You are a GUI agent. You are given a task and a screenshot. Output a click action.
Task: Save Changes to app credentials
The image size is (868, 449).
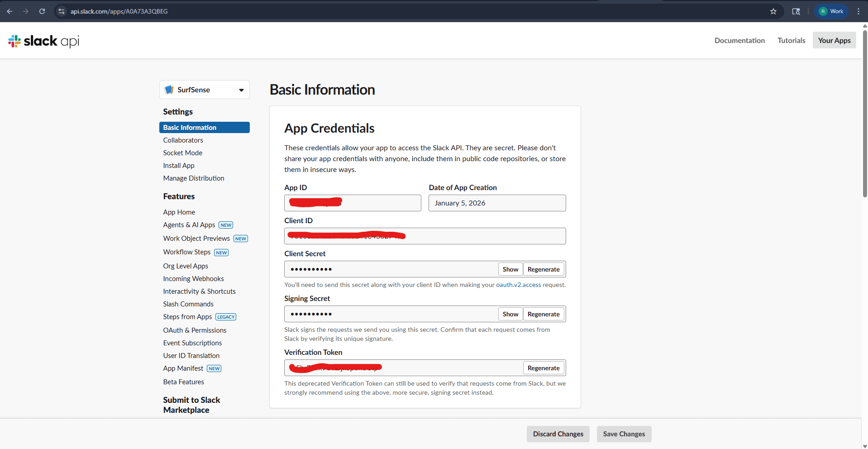tap(624, 434)
